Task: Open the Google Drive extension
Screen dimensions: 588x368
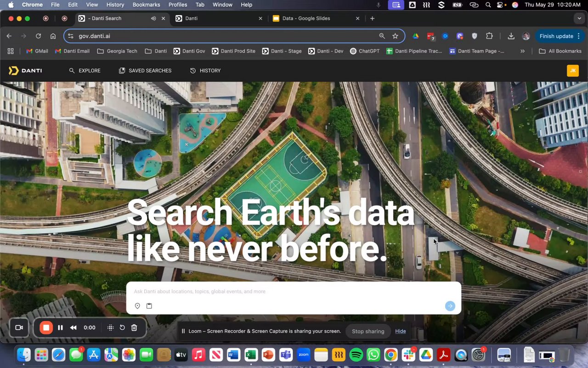Action: 415,36
